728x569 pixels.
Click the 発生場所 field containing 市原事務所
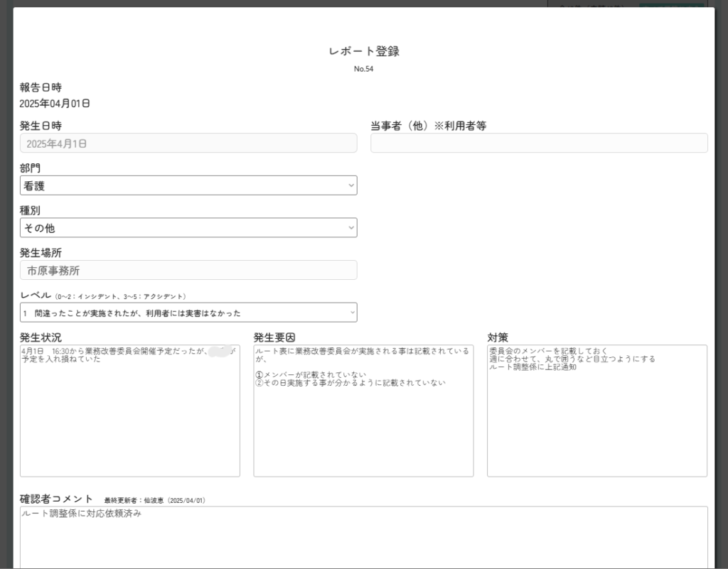click(x=188, y=270)
